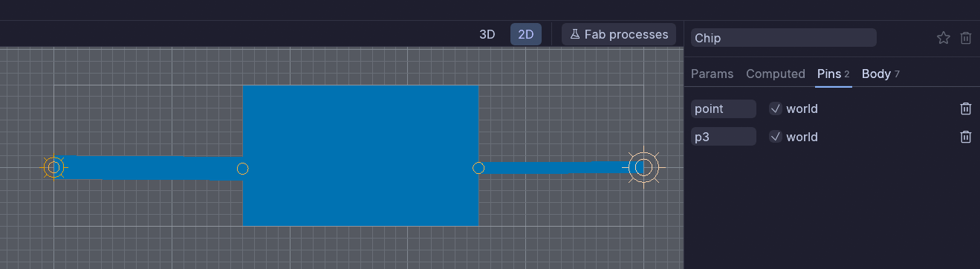Open the Body tab
The width and height of the screenshot is (980, 269).
pyautogui.click(x=880, y=74)
